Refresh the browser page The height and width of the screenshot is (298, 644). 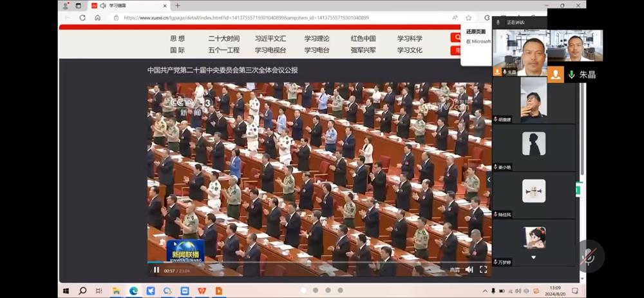click(x=82, y=17)
